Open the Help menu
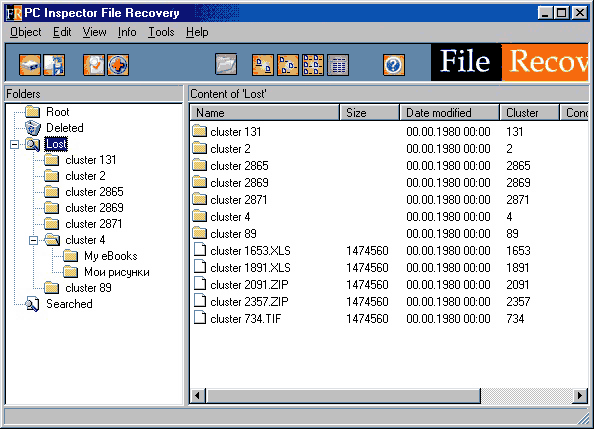This screenshot has width=594, height=429. pyautogui.click(x=197, y=32)
